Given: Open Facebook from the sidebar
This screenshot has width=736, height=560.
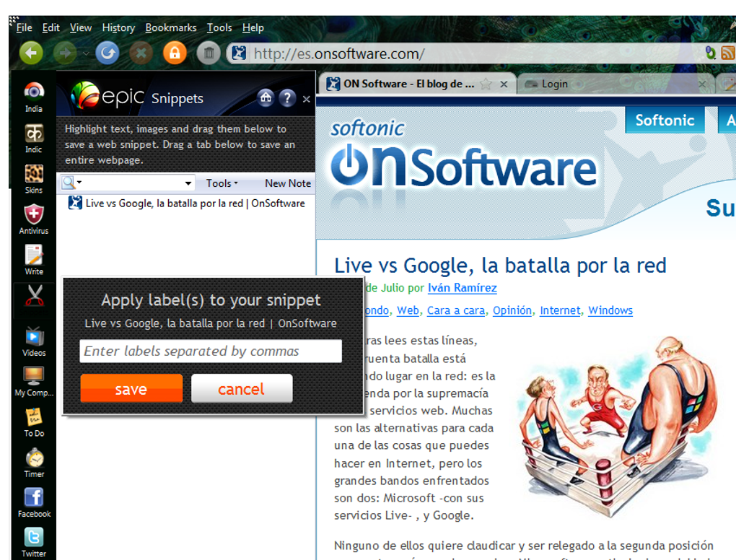Looking at the screenshot, I should point(34,503).
